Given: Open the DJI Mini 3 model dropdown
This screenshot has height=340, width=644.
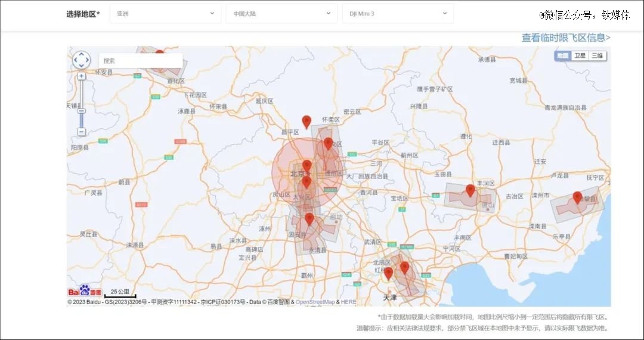Looking at the screenshot, I should click(x=398, y=14).
